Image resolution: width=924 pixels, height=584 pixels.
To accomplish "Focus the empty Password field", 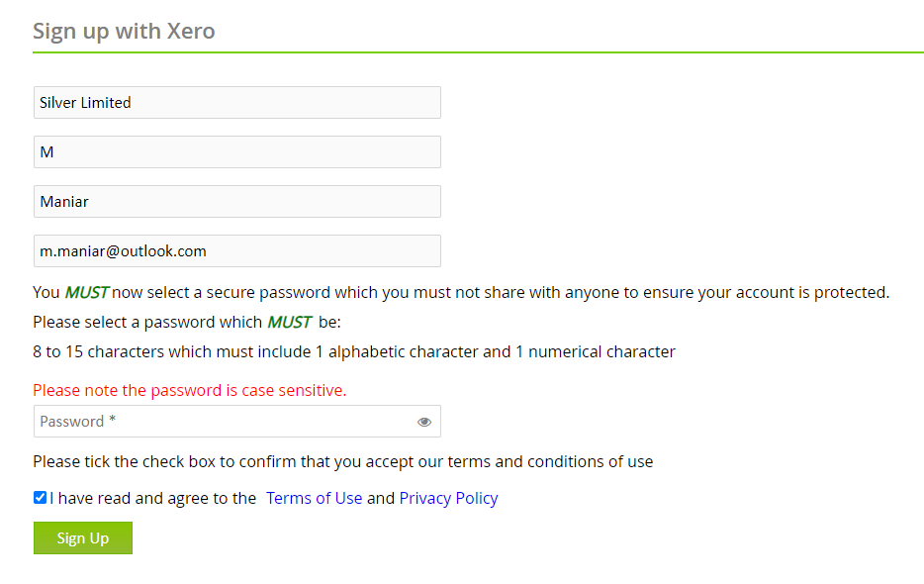I will [223, 422].
